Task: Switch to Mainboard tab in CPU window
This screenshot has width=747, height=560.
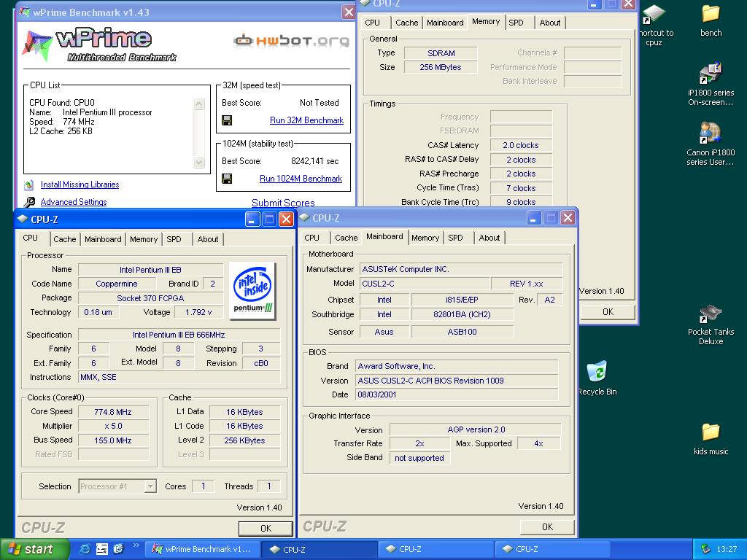Action: click(x=103, y=239)
